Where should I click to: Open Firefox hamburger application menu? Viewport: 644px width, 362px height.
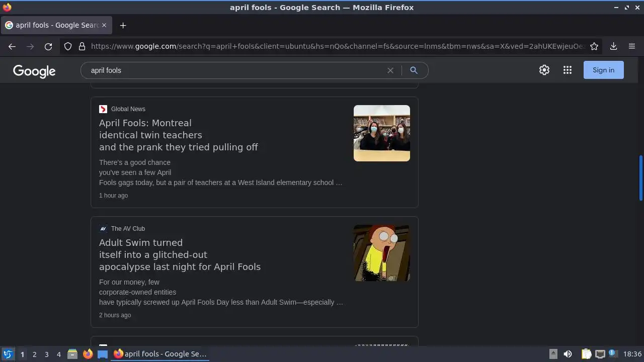(x=632, y=46)
